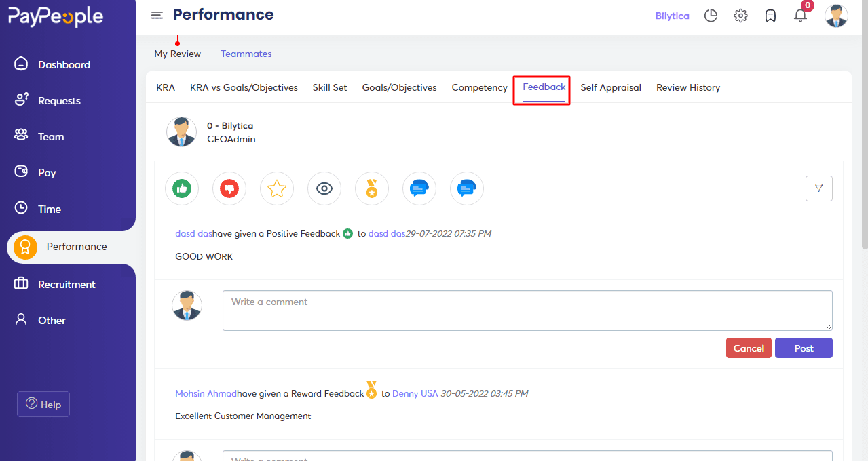This screenshot has width=868, height=461.
Task: Select the medal reward feedback filter icon
Action: pyautogui.click(x=372, y=188)
